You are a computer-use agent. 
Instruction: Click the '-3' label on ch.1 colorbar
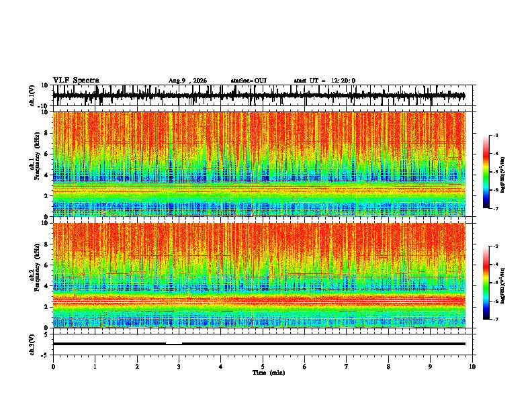(496, 136)
